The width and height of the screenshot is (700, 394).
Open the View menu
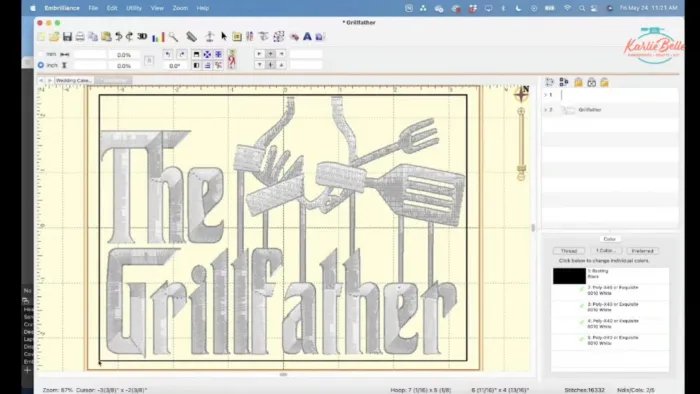coord(157,8)
